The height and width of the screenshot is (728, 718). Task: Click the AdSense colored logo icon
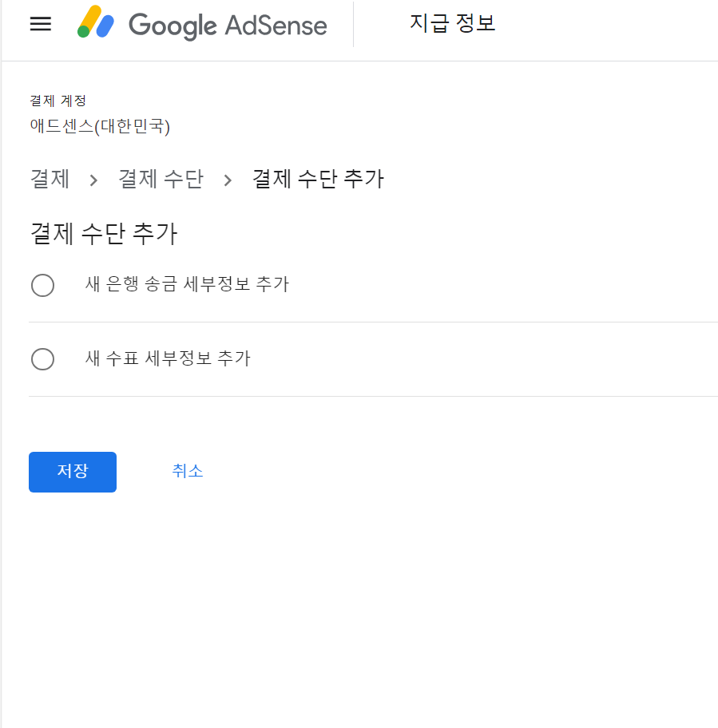96,22
